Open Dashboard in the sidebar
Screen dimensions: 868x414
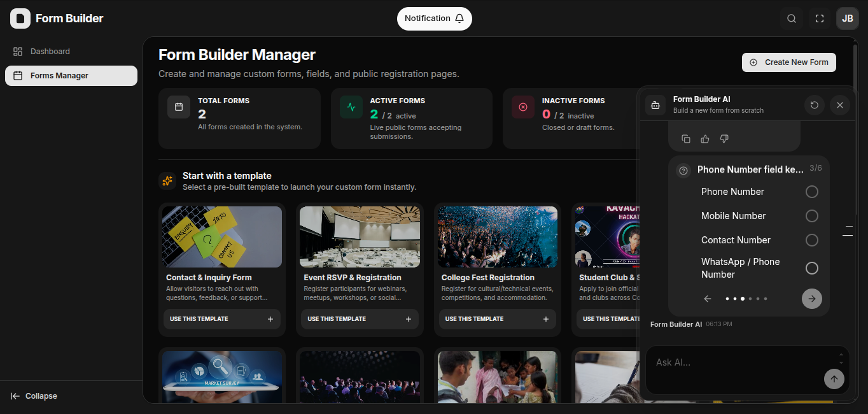click(x=71, y=52)
